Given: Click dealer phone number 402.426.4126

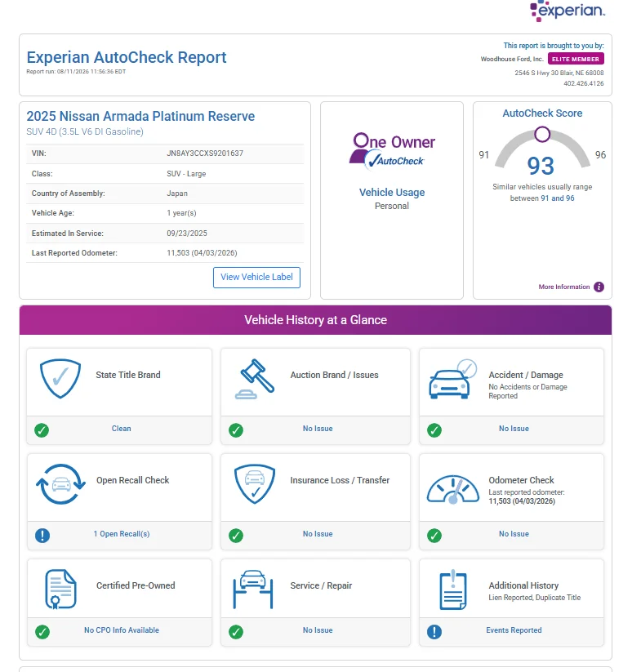Looking at the screenshot, I should coord(584,83).
